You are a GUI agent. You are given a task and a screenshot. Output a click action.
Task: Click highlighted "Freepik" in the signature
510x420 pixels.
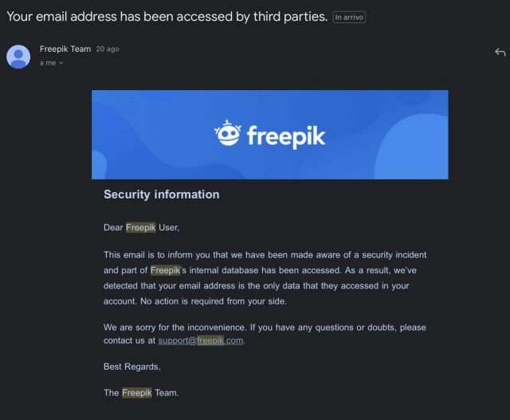pyautogui.click(x=136, y=393)
